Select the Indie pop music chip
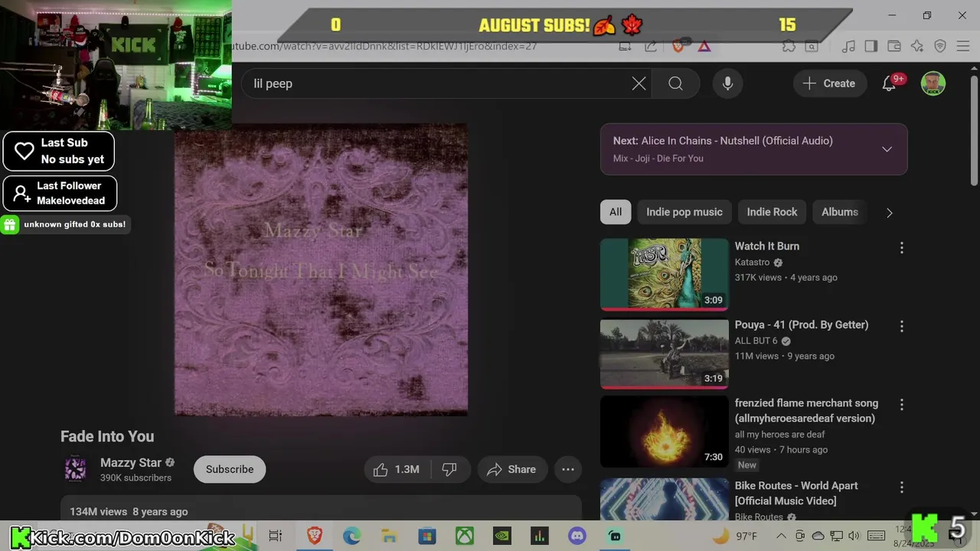 click(684, 212)
